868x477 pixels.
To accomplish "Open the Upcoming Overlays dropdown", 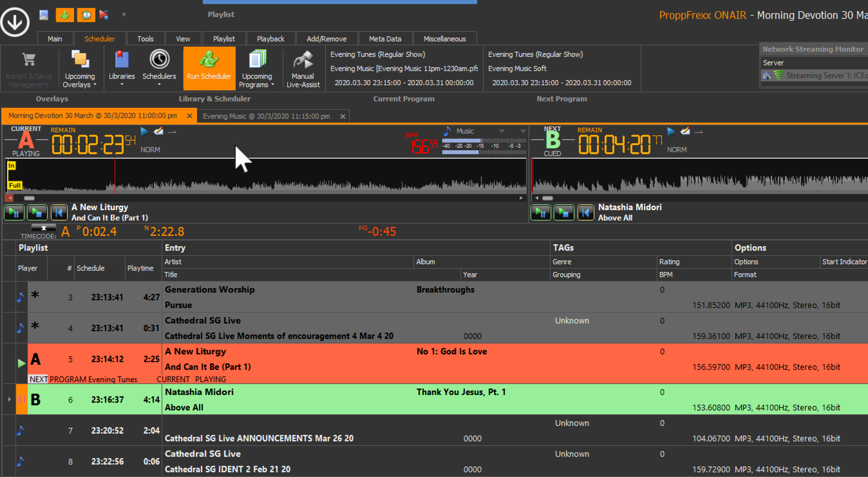I will pyautogui.click(x=80, y=69).
